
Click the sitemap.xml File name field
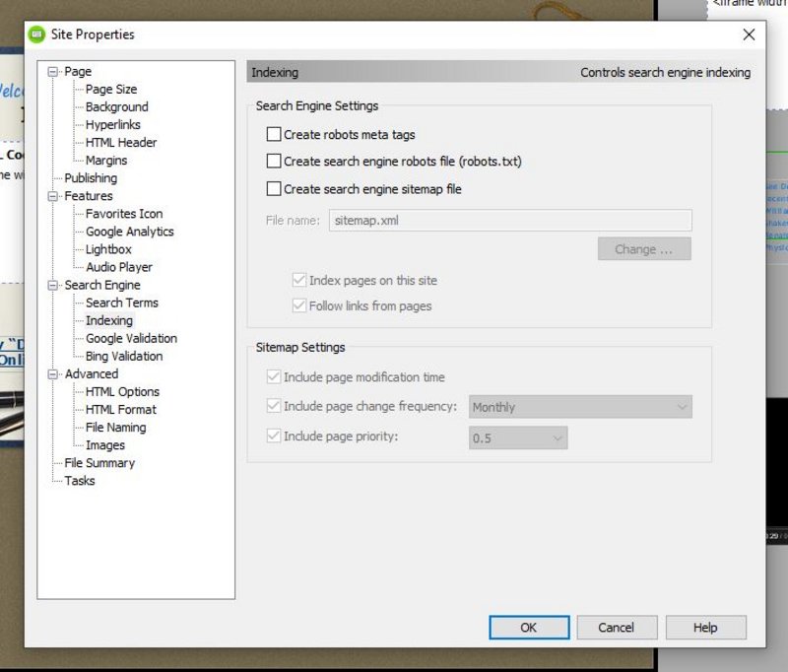coord(510,220)
